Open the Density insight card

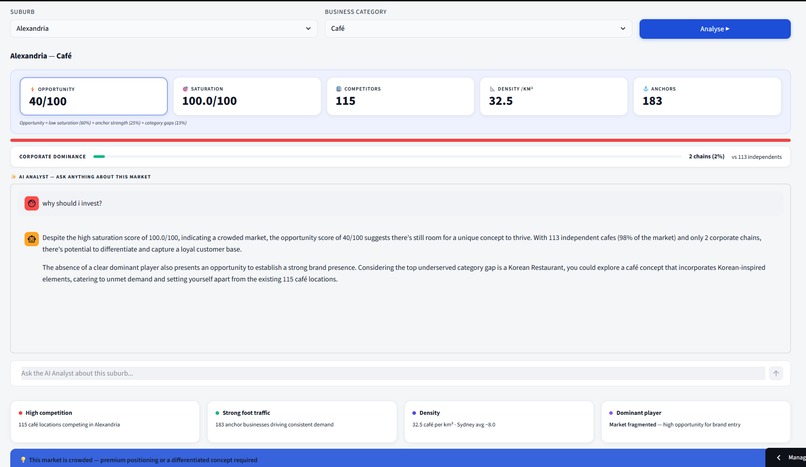pyautogui.click(x=499, y=421)
